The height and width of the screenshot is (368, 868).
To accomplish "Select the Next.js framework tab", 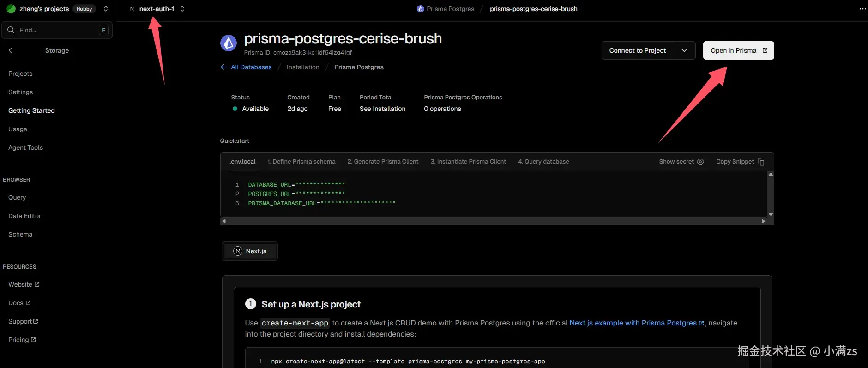I will (x=250, y=251).
